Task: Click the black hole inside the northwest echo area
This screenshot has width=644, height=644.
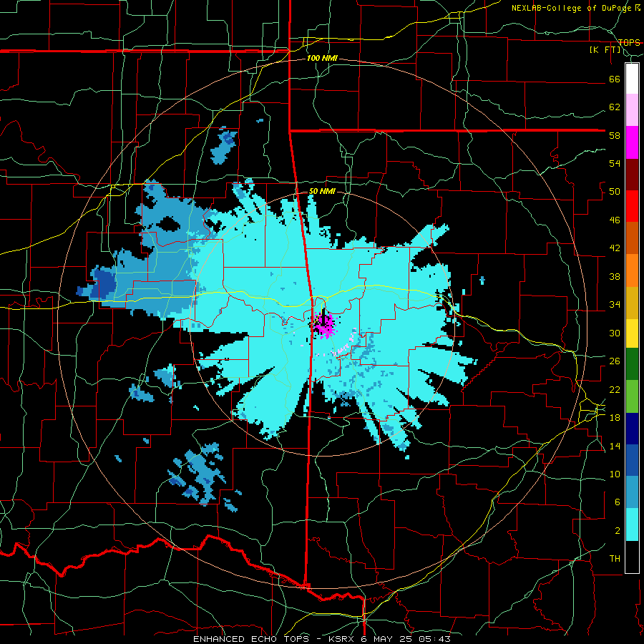Action: [167, 224]
